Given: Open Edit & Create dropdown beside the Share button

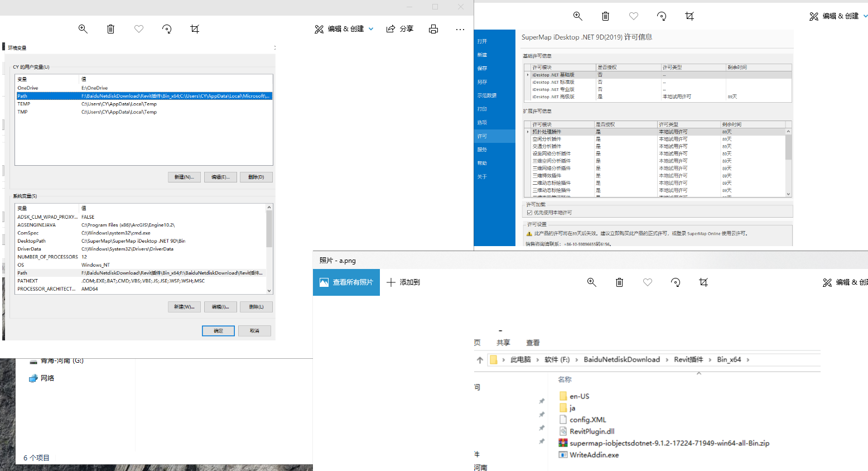Looking at the screenshot, I should click(x=344, y=29).
